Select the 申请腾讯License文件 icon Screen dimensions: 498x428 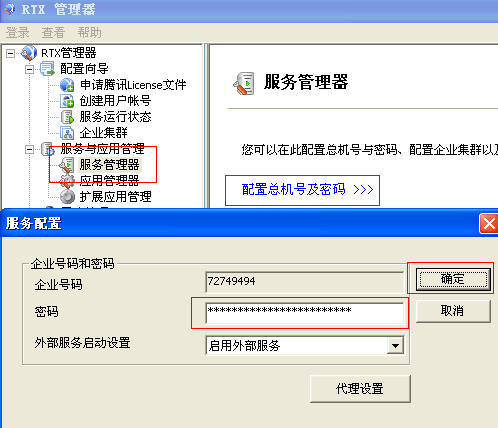(67, 85)
